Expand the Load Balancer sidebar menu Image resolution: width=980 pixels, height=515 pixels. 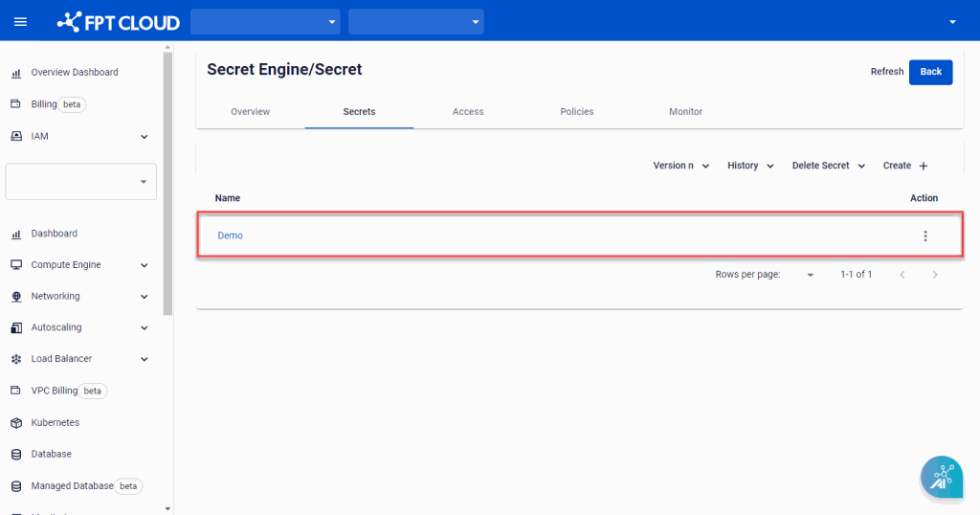click(144, 359)
